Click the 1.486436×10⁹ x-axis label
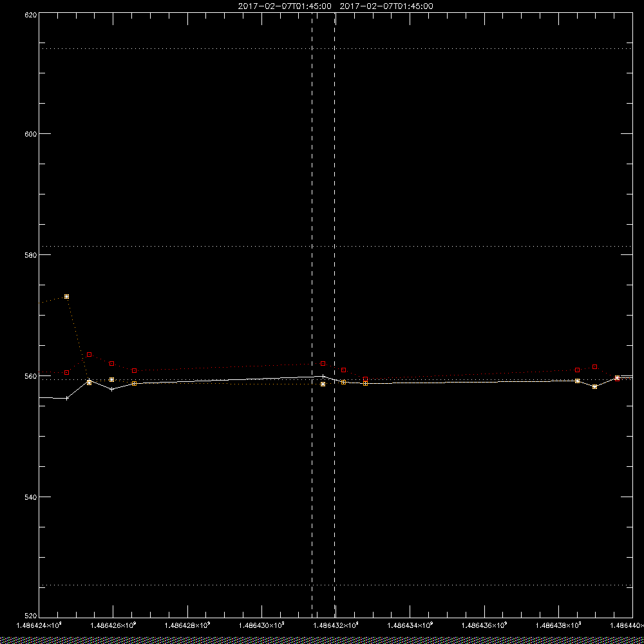 [485, 625]
